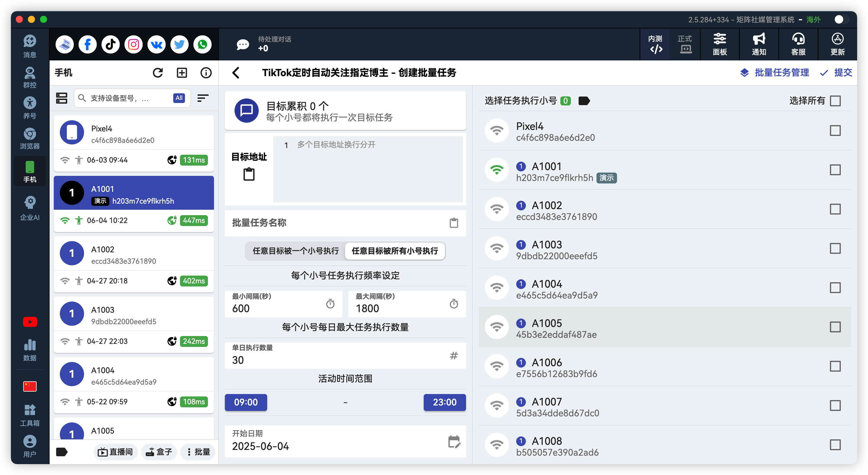Open pending conversations chat icon
868x475 pixels.
(243, 44)
